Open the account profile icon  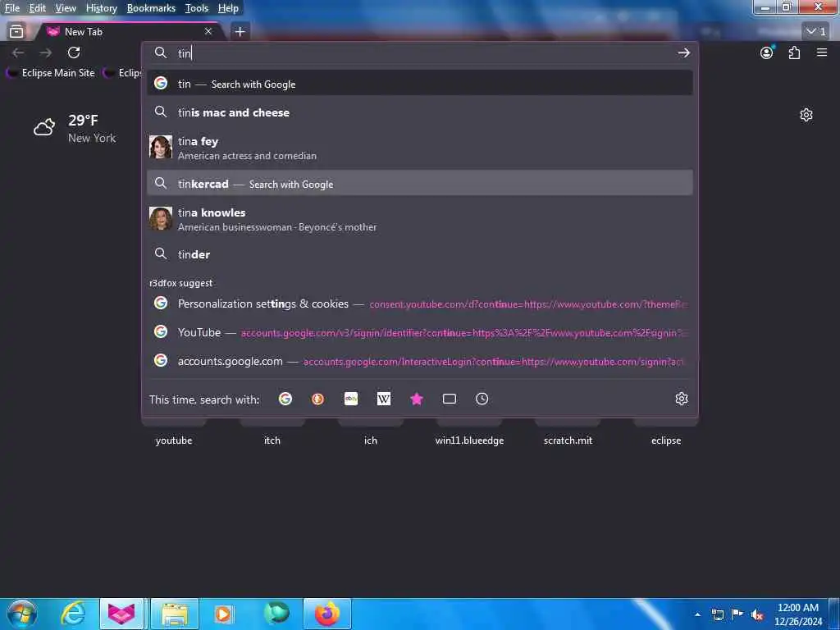pos(767,52)
